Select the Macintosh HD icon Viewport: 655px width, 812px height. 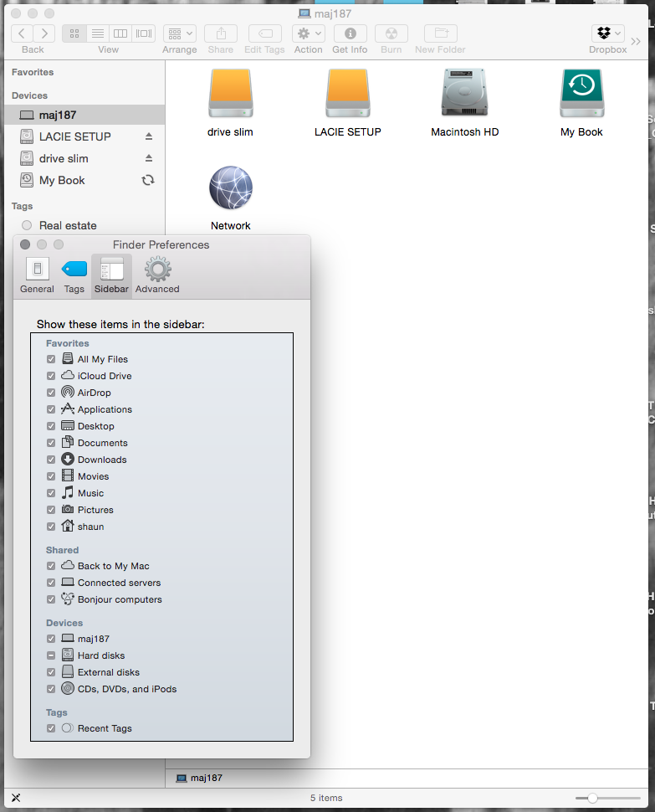click(464, 93)
